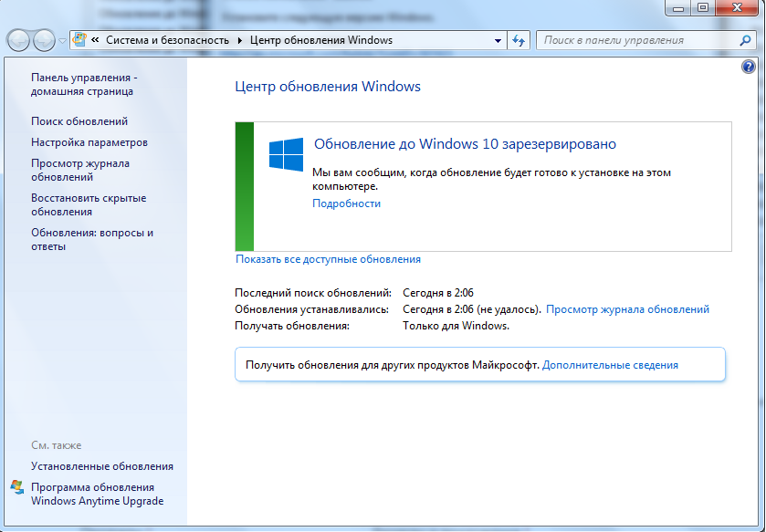The height and width of the screenshot is (532, 766).
Task: Expand the double-chevron breadcrumb overflow
Action: (95, 40)
